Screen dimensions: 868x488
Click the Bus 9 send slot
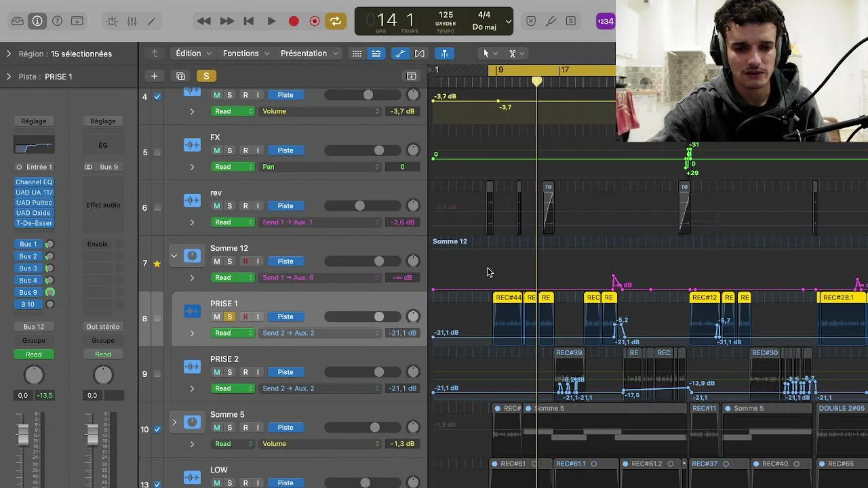click(28, 292)
